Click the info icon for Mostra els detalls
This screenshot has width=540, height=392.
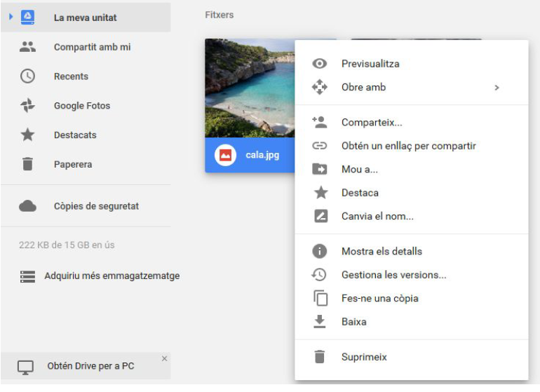coord(320,251)
